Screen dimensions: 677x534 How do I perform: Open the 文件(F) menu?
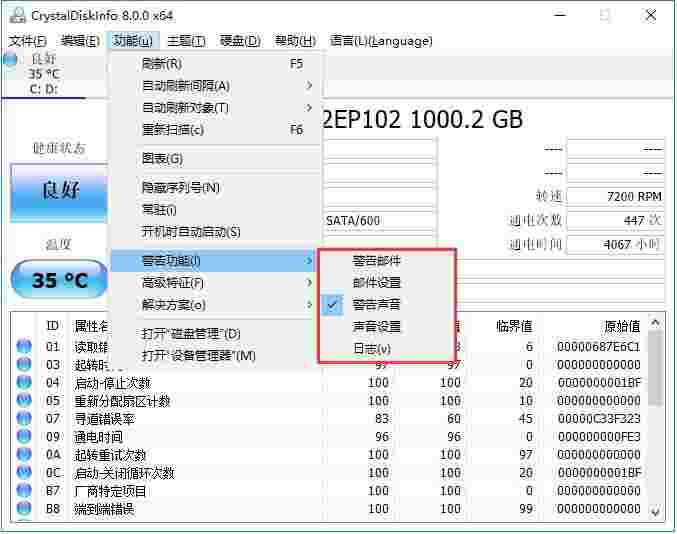click(x=28, y=41)
